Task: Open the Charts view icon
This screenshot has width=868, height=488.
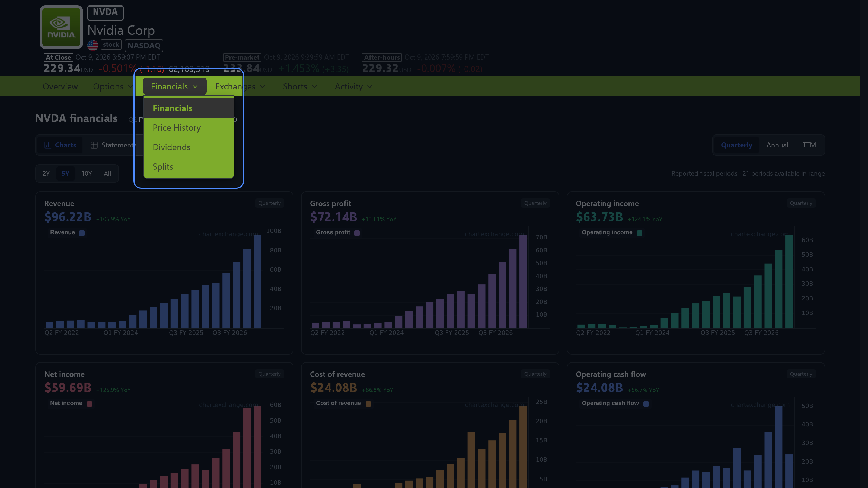Action: (48, 145)
